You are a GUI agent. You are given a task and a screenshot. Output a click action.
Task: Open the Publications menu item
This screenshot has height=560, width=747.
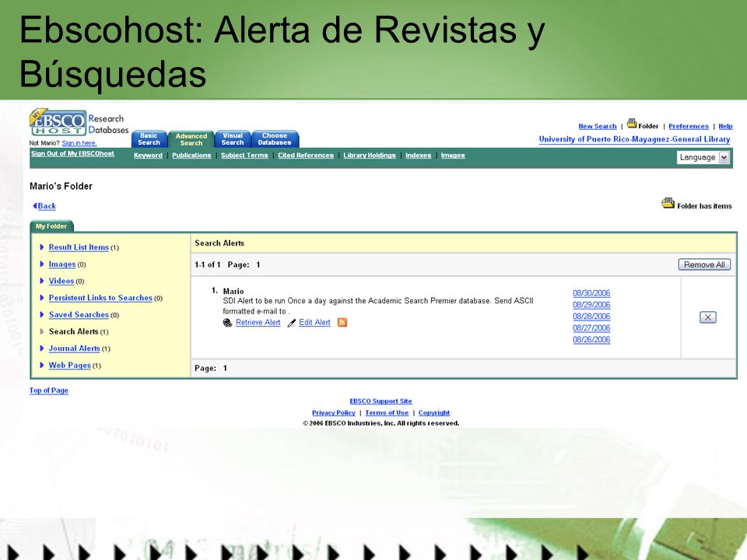[x=191, y=156]
